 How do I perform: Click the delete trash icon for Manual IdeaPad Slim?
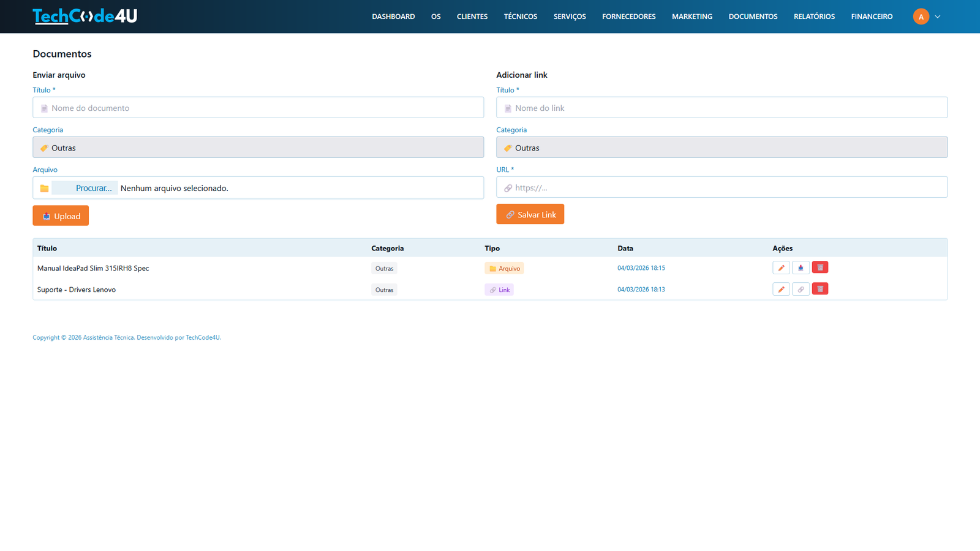click(x=820, y=268)
